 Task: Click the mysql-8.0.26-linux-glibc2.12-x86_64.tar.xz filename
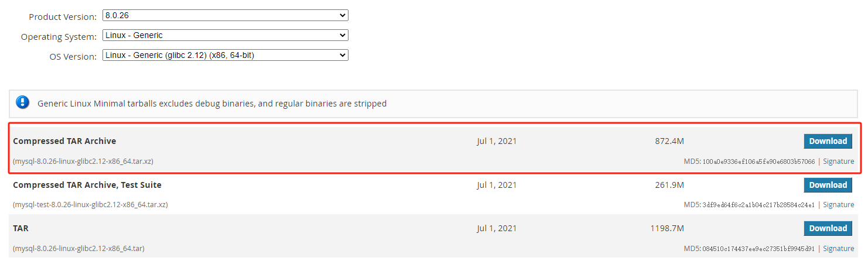click(x=83, y=162)
